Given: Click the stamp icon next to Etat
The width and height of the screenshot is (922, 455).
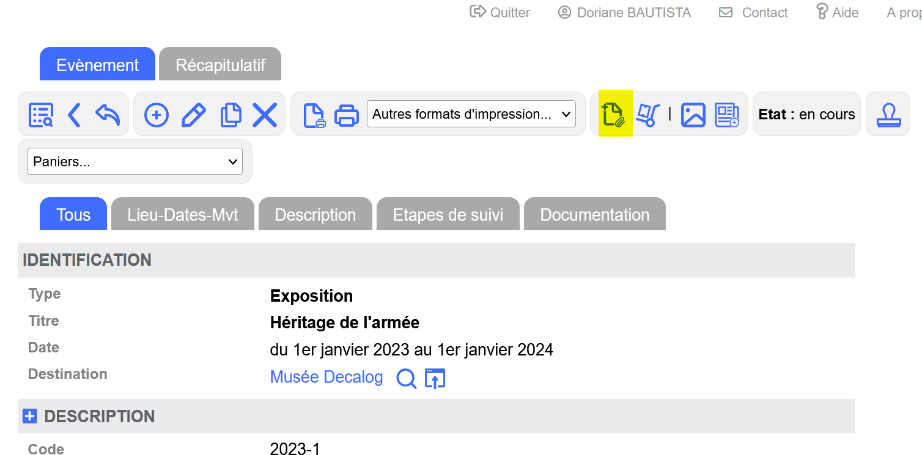Looking at the screenshot, I should (x=887, y=115).
